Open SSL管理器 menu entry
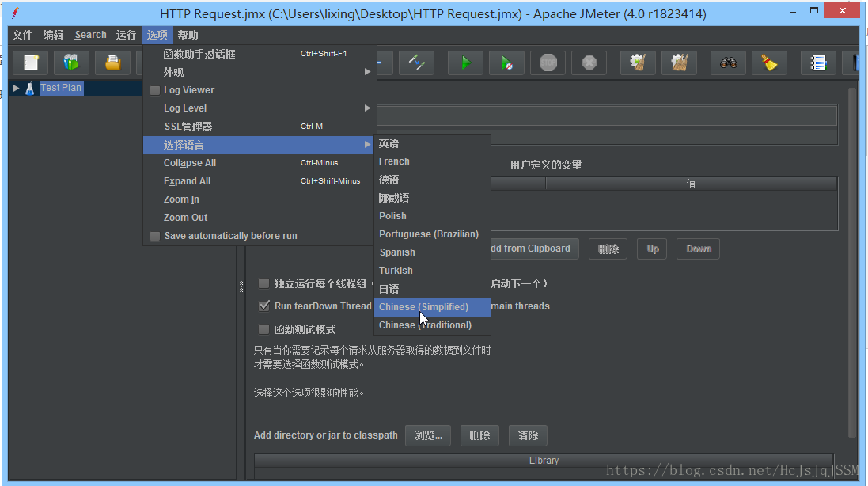The image size is (868, 486). click(x=259, y=127)
